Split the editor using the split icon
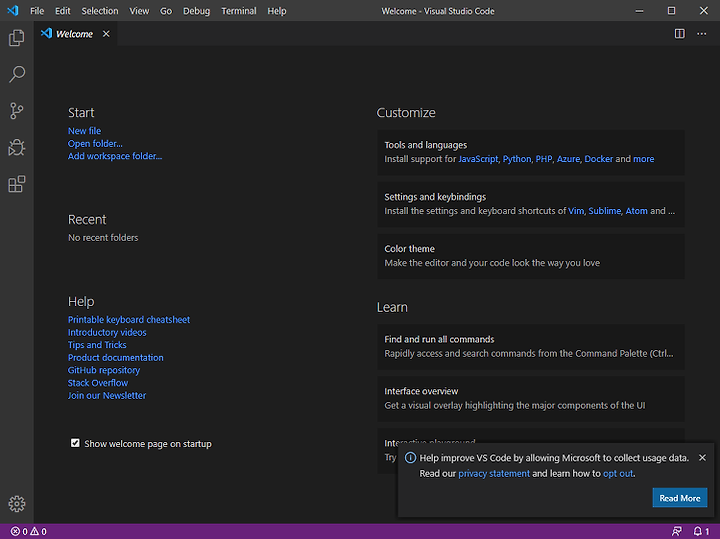Viewport: 720px width, 539px height. (x=680, y=34)
